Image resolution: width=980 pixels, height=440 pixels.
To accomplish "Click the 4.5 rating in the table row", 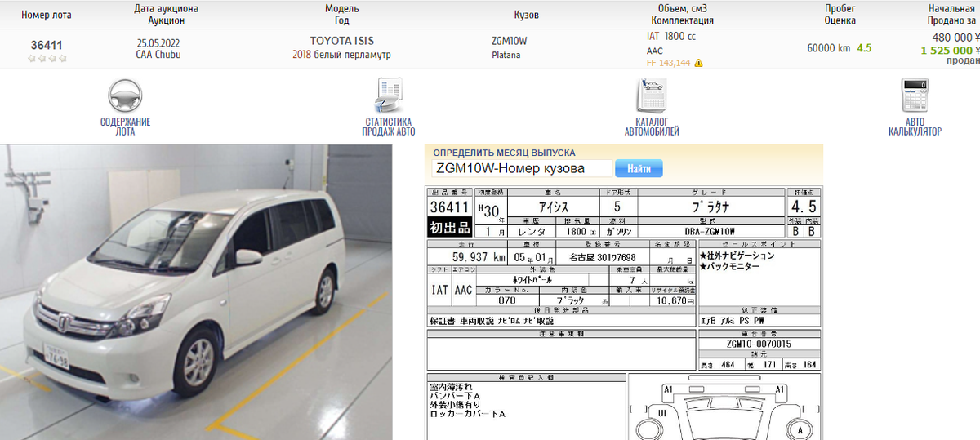I will [864, 48].
